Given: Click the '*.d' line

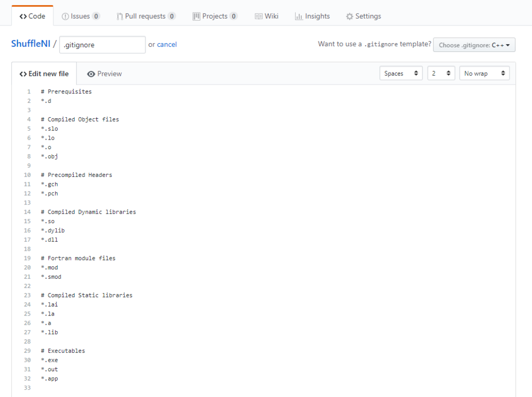Looking at the screenshot, I should pos(46,101).
